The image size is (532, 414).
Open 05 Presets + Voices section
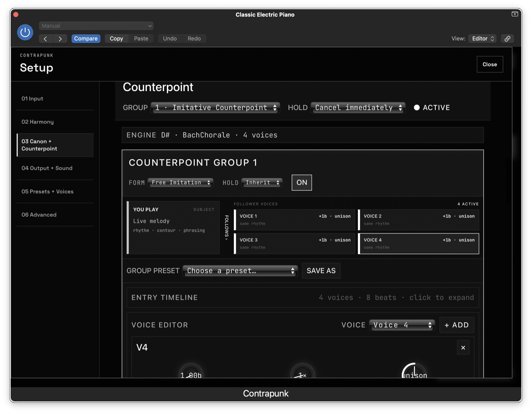55,192
